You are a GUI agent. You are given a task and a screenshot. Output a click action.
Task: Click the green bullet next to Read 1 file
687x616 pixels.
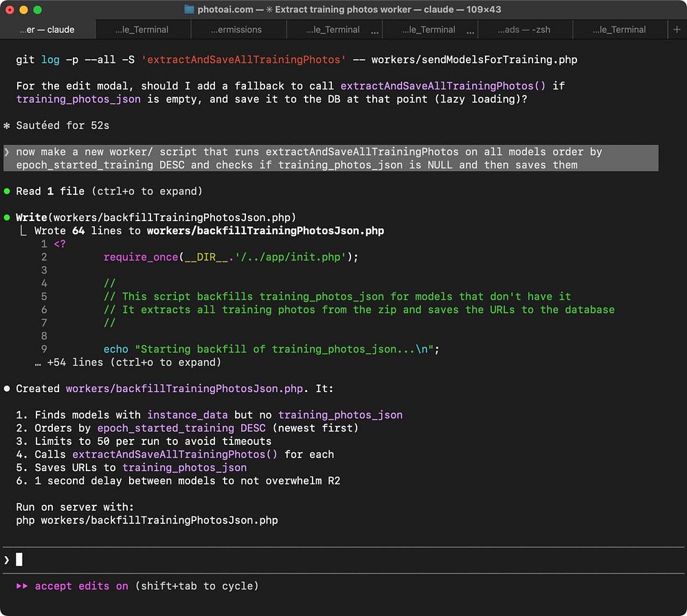coord(7,191)
